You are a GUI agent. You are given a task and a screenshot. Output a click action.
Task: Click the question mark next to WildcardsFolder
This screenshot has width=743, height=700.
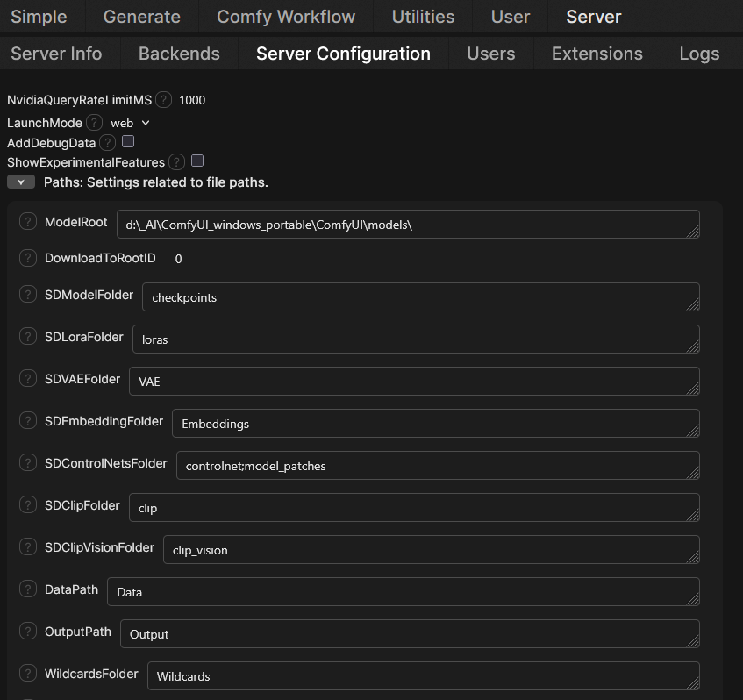(28, 674)
